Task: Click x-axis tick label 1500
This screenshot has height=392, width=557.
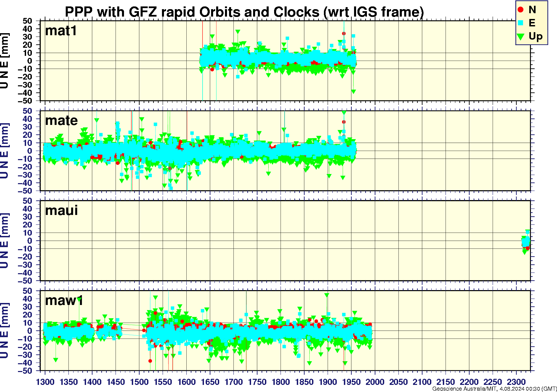Action: click(x=139, y=382)
